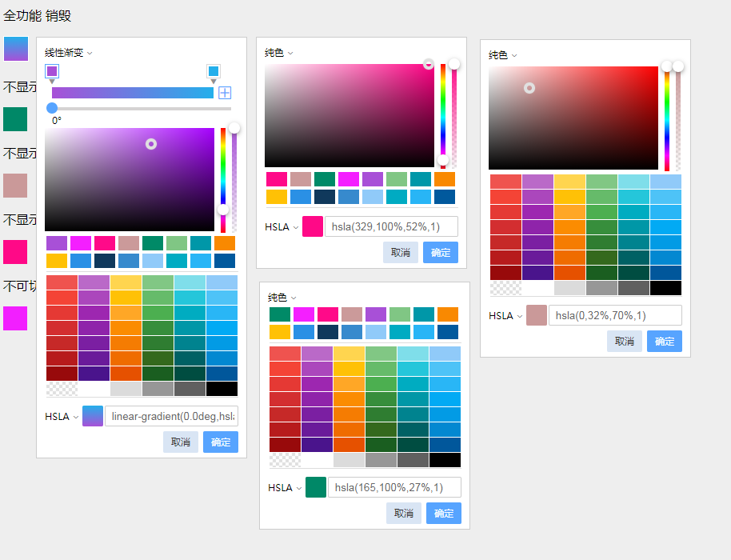The image size is (731, 560).
Task: Pick magenta history swatch in green picker
Action: click(x=303, y=314)
